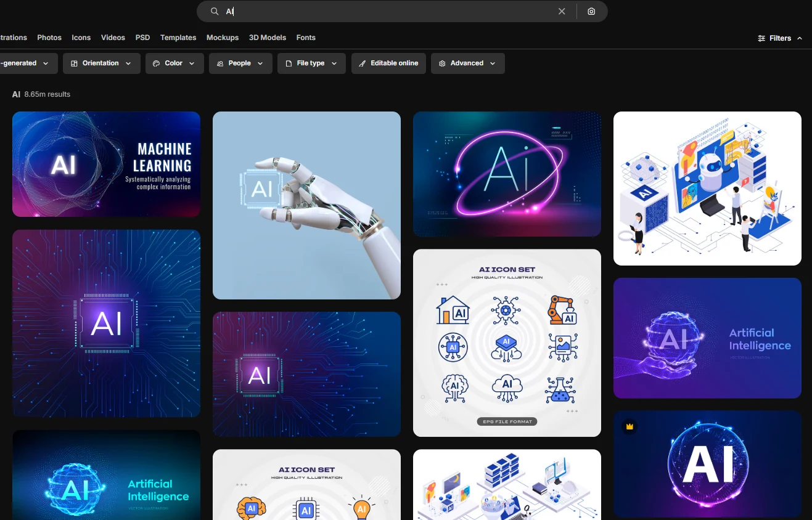This screenshot has height=520, width=812.
Task: Open the neon pink ring AI image
Action: coord(507,174)
